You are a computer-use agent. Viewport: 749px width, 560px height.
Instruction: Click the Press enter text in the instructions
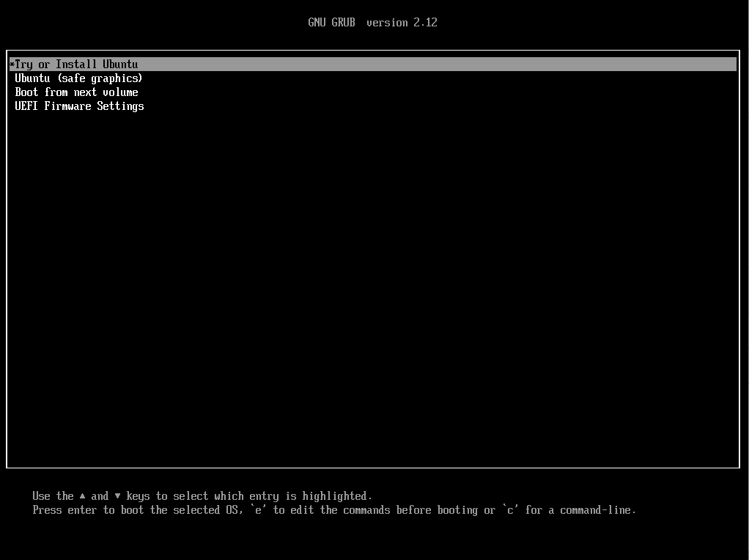pos(64,510)
